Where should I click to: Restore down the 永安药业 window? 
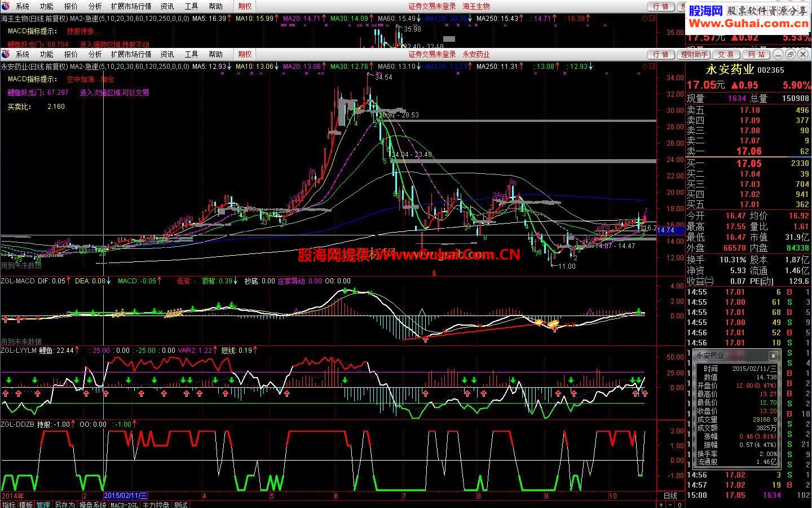click(790, 54)
